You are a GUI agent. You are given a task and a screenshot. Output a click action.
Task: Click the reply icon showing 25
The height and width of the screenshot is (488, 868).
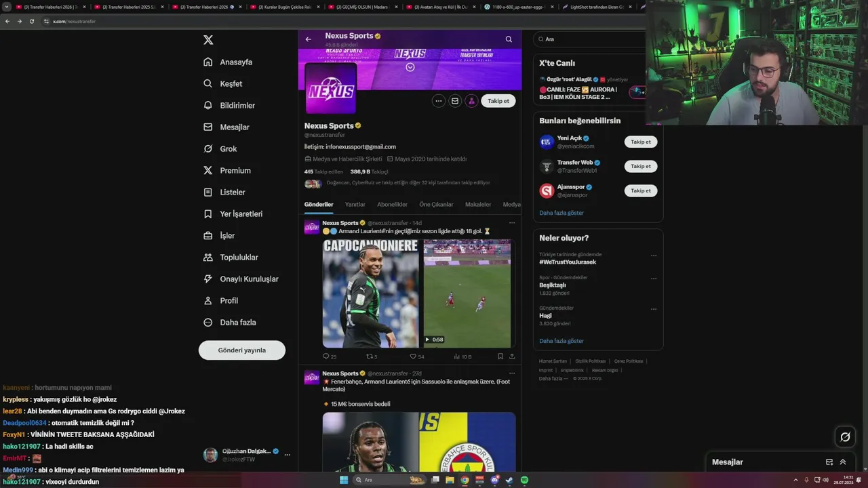click(330, 356)
